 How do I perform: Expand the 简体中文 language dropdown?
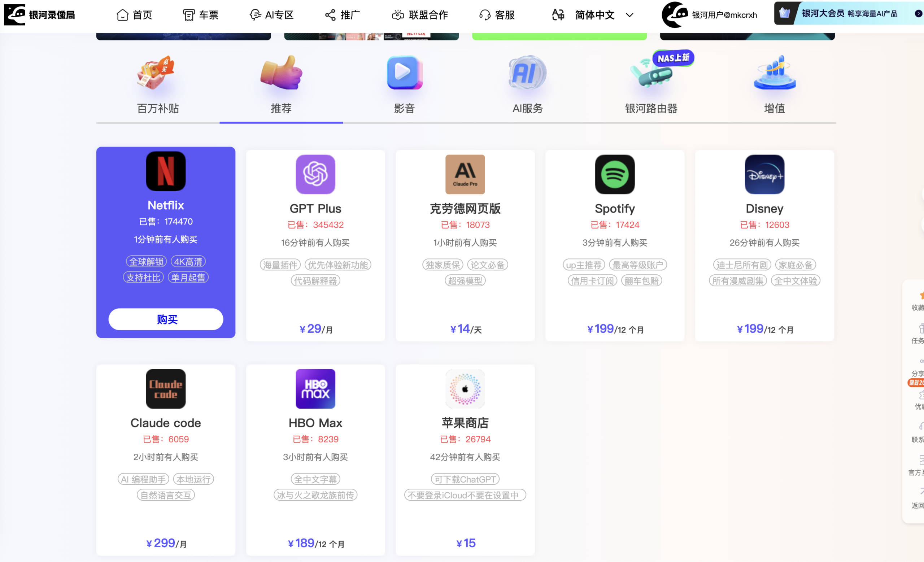pos(594,15)
